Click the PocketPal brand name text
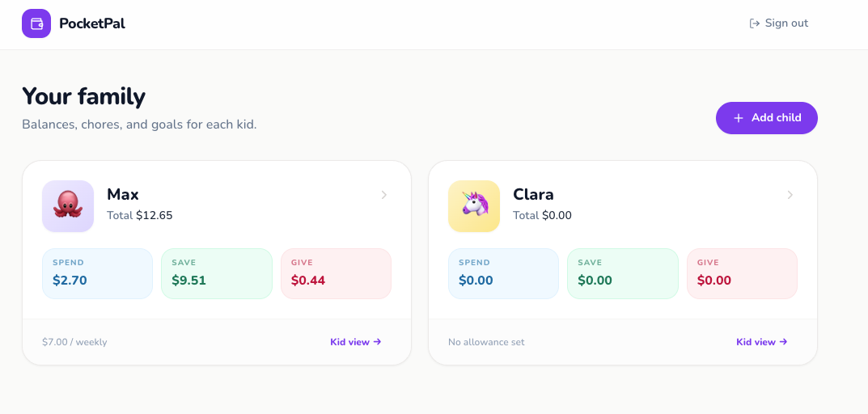The height and width of the screenshot is (414, 868). (92, 23)
